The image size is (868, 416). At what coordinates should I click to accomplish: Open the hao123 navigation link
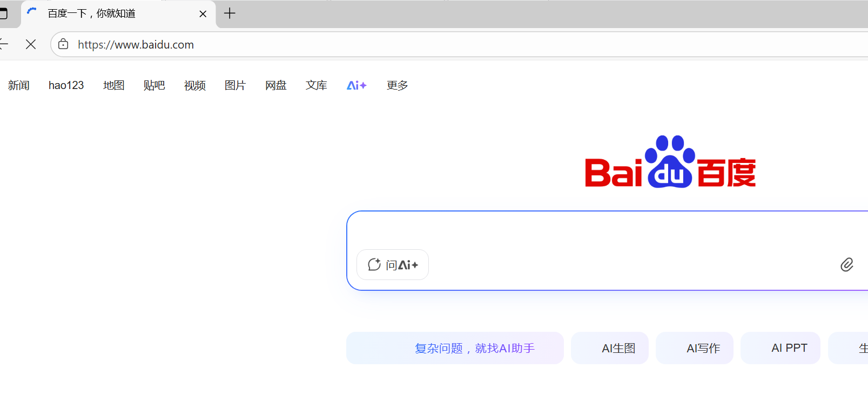pos(66,85)
